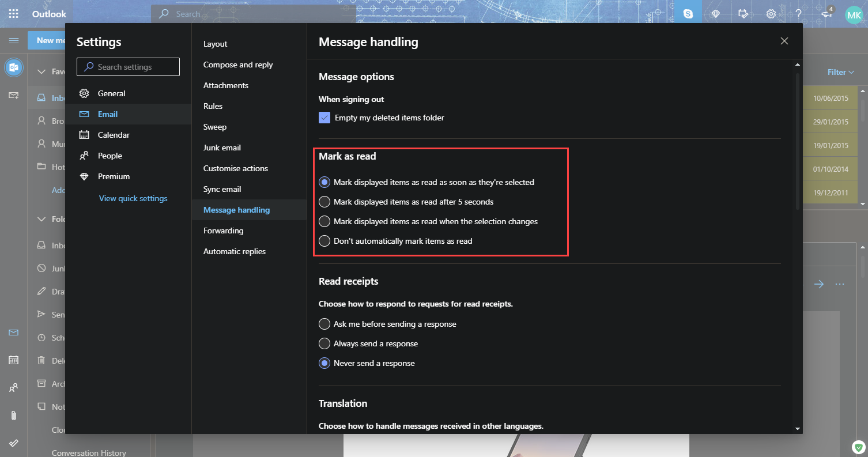
Task: Open the Forwarding settings page
Action: [x=249, y=231]
